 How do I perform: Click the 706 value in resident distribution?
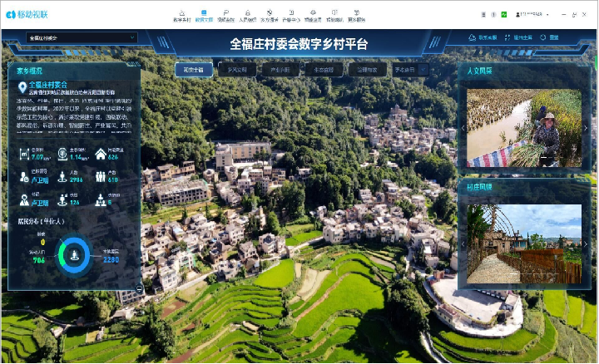[38, 260]
